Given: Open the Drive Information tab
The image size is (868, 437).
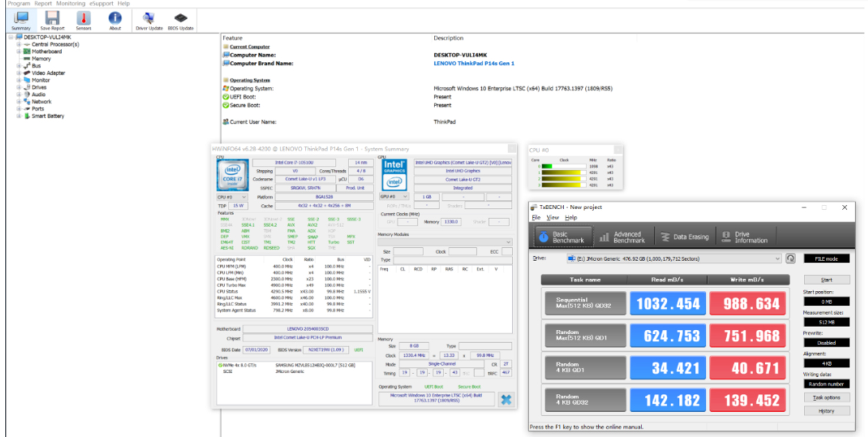Looking at the screenshot, I should [744, 237].
